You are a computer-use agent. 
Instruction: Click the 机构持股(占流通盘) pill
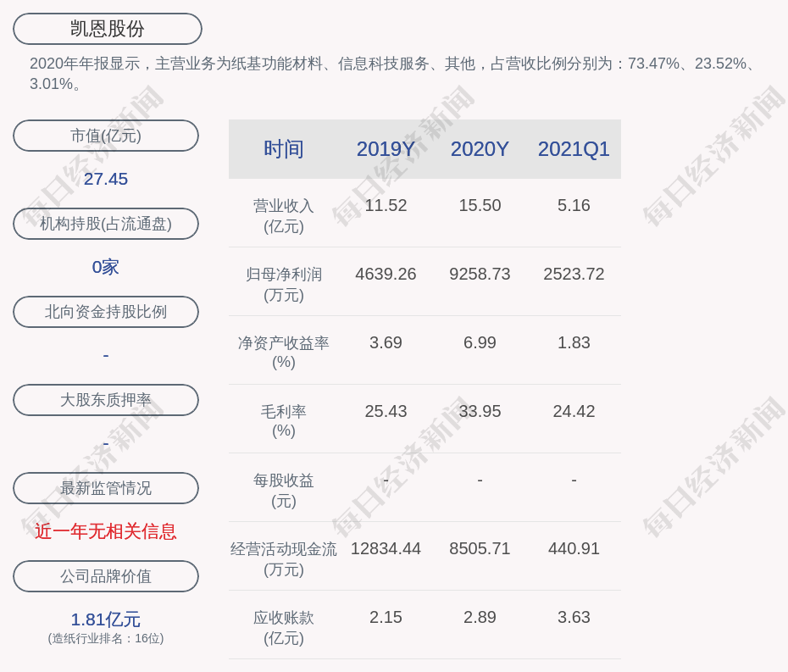106,224
